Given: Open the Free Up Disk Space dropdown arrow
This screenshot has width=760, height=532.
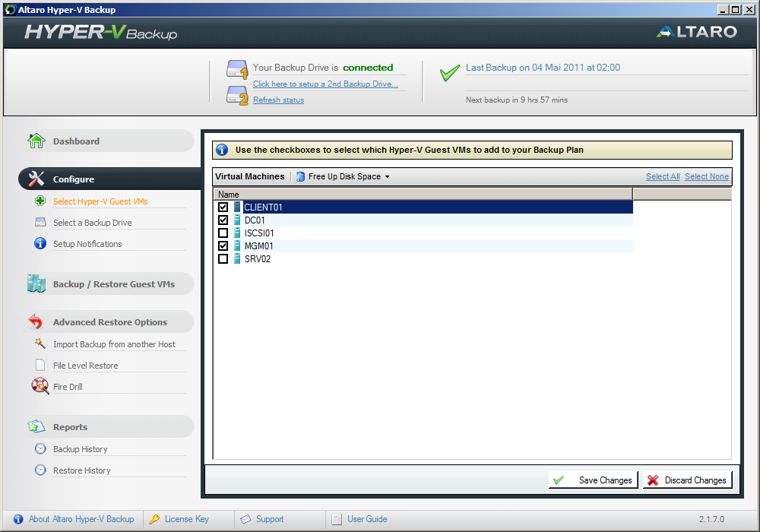Looking at the screenshot, I should tap(388, 177).
